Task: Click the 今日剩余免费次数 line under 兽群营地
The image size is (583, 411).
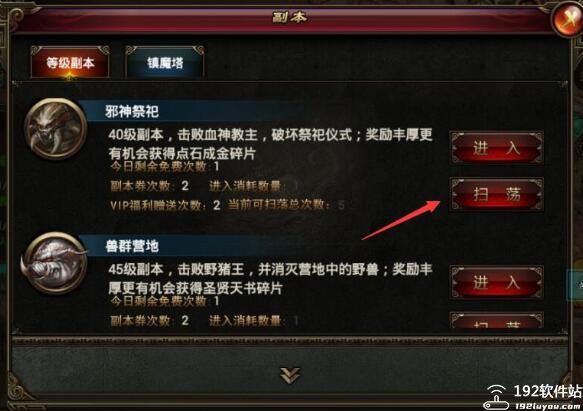Action: coord(165,301)
